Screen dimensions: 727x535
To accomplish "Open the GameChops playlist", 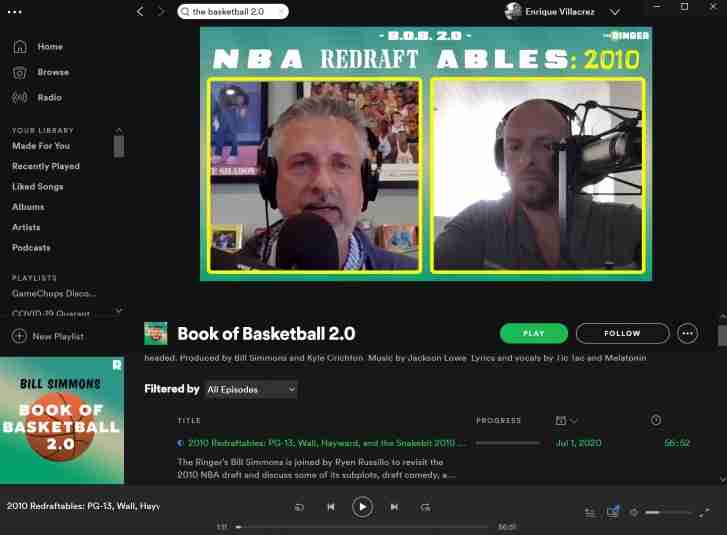I will tap(54, 293).
